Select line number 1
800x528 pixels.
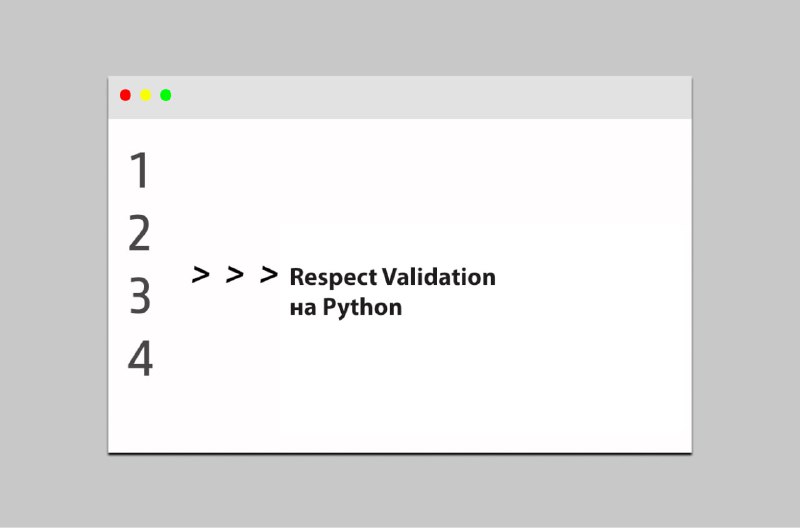[139, 170]
